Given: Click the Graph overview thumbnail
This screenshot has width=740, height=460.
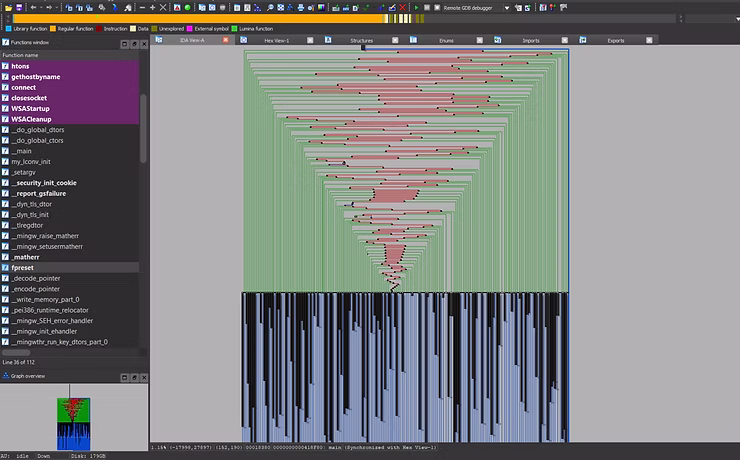Looking at the screenshot, I should [75, 422].
